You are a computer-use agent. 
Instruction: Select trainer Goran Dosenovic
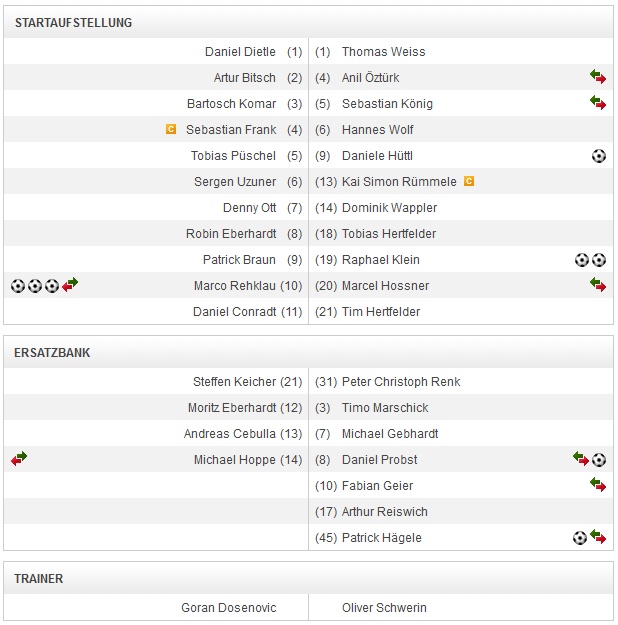pos(228,608)
